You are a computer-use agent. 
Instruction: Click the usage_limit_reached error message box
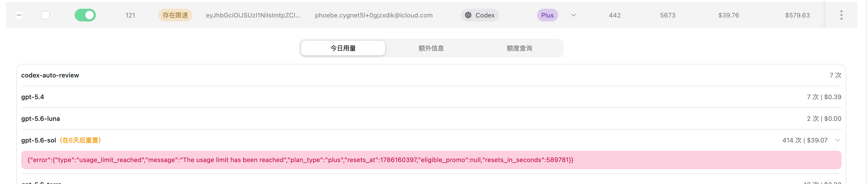(431, 160)
